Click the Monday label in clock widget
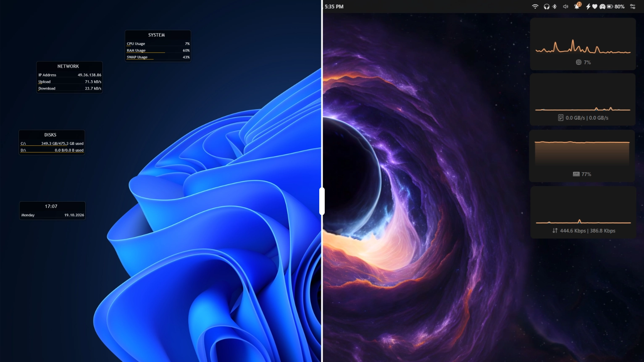 pyautogui.click(x=28, y=215)
